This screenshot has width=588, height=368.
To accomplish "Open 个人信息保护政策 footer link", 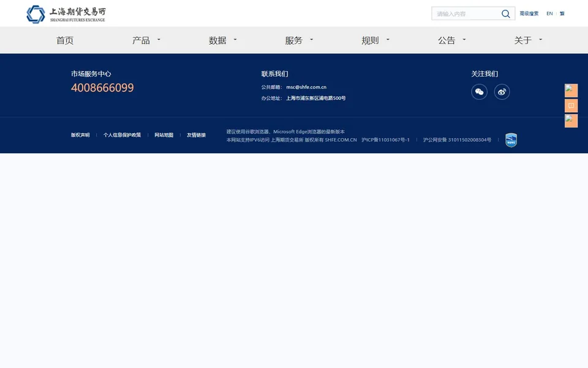I will 123,135.
